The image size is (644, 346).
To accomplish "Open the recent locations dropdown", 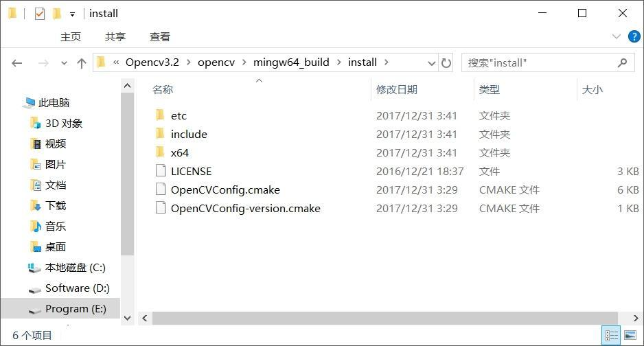I will pos(64,62).
